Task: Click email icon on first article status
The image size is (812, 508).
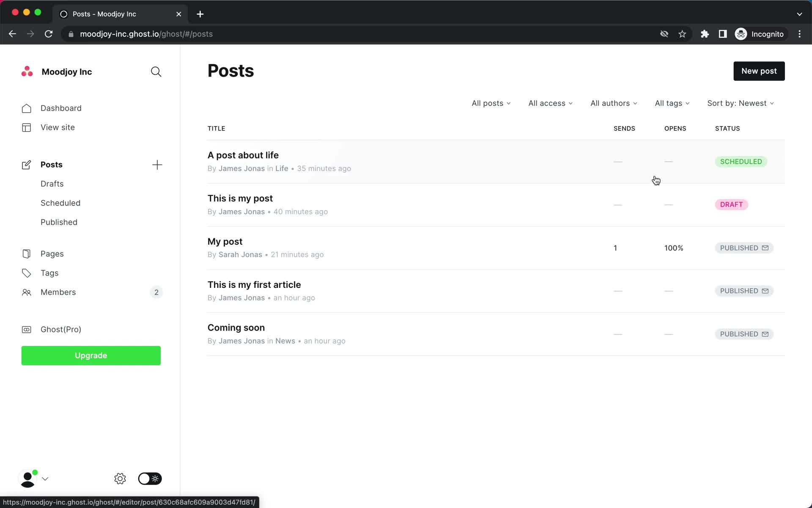Action: tap(765, 291)
